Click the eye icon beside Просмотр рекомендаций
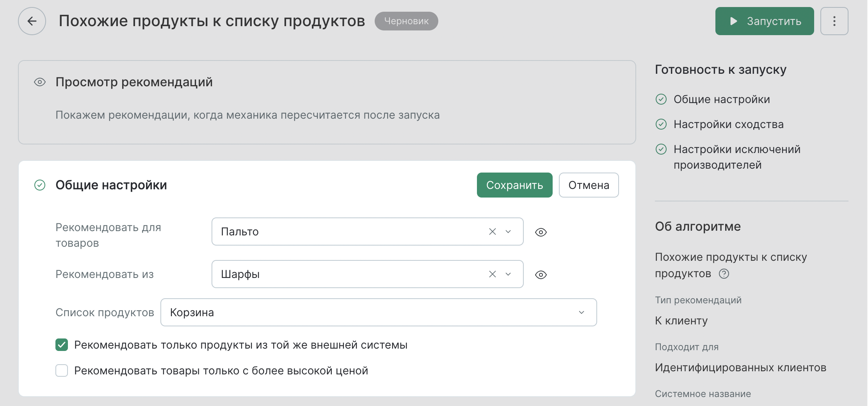This screenshot has width=868, height=406. 40,82
